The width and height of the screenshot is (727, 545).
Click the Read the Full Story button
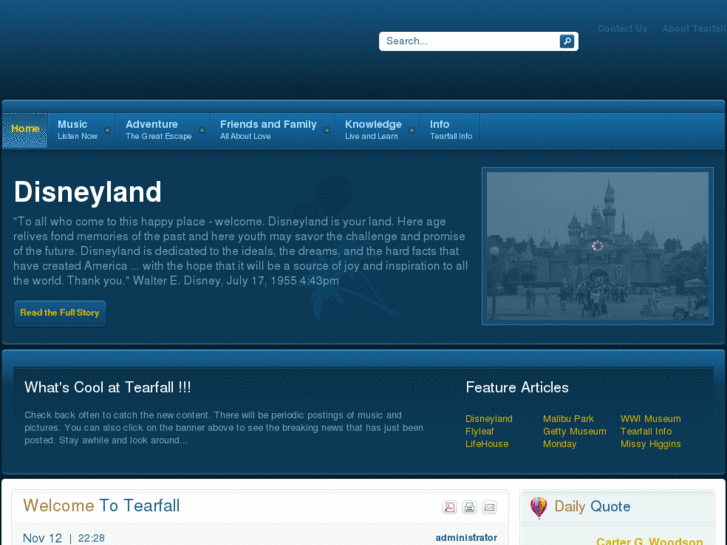[x=60, y=313]
